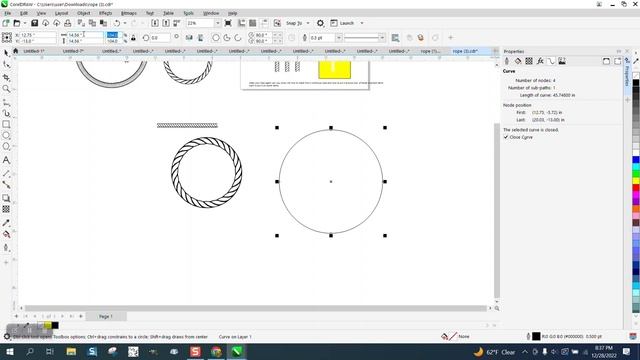Select the Text tool

pyautogui.click(x=6, y=160)
